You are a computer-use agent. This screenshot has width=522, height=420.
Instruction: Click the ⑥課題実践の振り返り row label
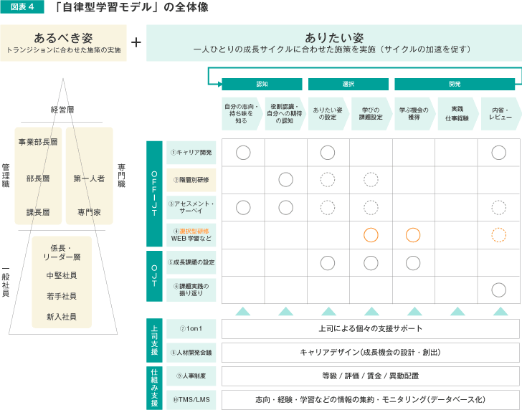click(x=191, y=290)
